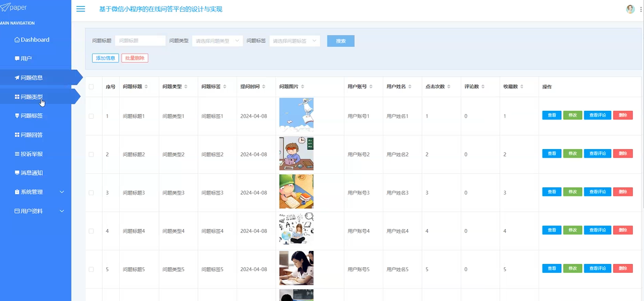Screen dimensions: 644x301
Task: Click the paper logo icon
Action: click(5, 7)
